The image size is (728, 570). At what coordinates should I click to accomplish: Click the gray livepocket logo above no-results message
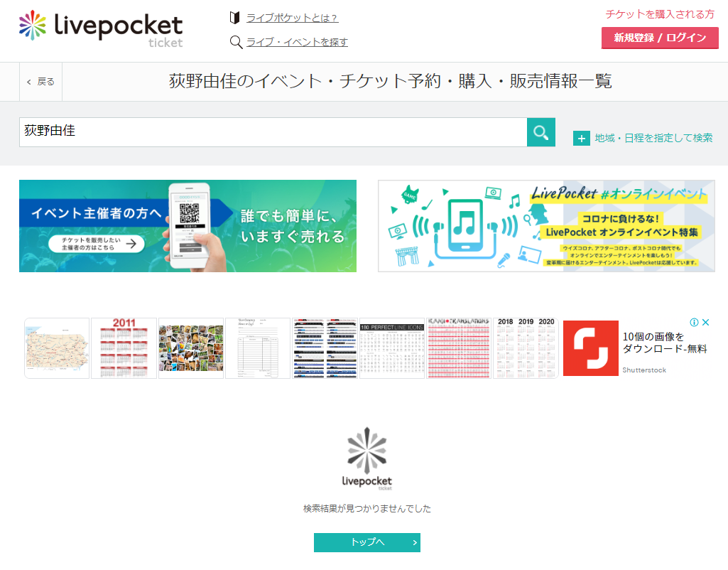(366, 458)
